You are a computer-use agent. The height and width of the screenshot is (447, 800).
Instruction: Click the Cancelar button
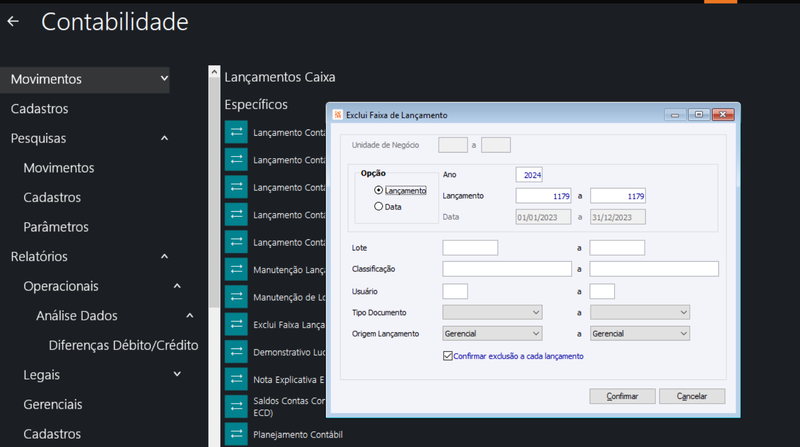click(692, 396)
